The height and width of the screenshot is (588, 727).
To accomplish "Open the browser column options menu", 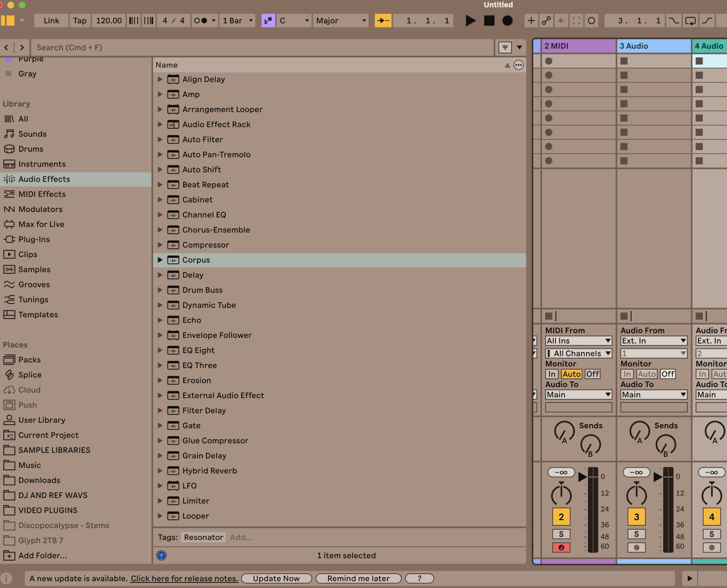I will [519, 65].
